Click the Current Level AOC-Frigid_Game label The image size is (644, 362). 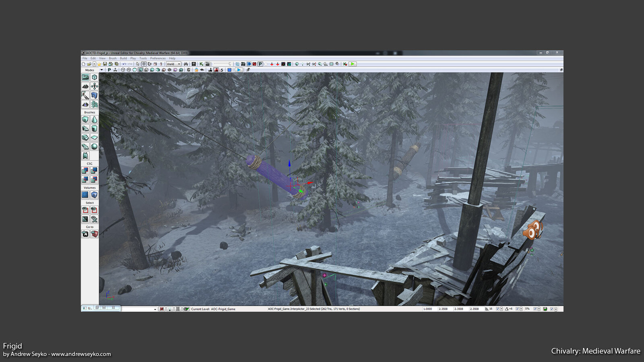pyautogui.click(x=213, y=309)
